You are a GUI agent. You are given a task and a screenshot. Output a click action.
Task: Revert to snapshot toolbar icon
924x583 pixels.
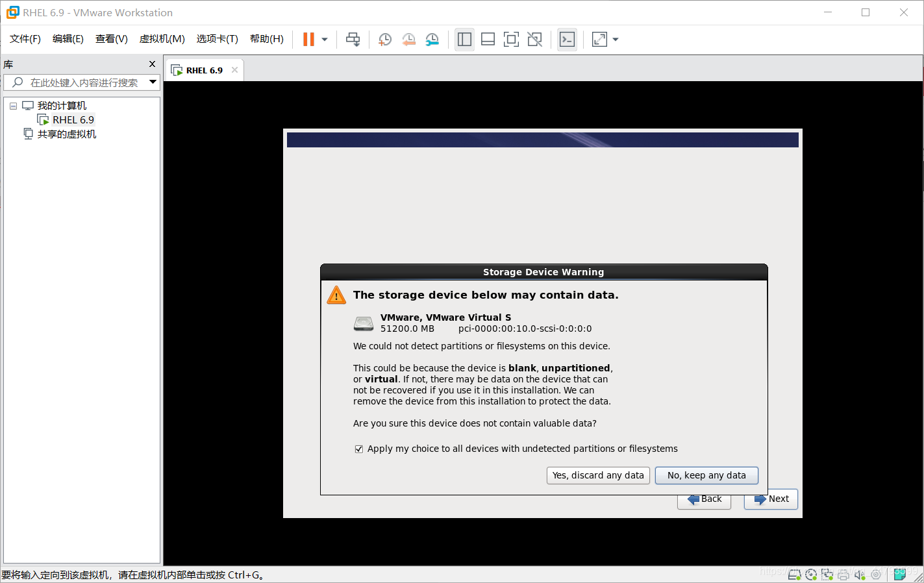[x=408, y=40]
